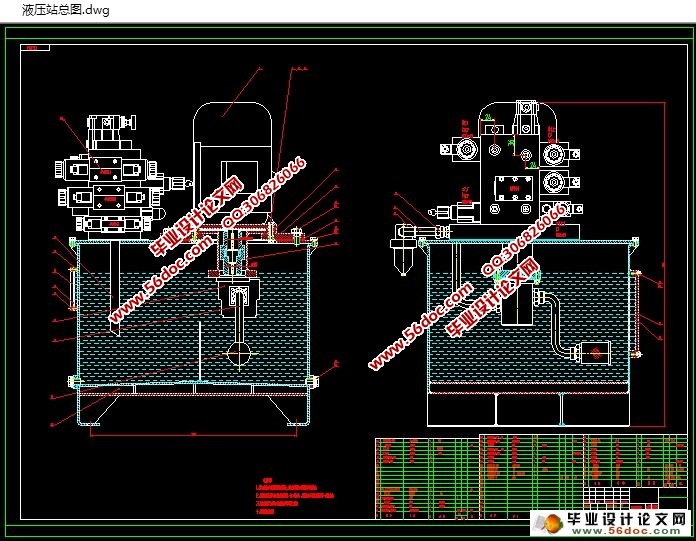
Task: Click the 液压站总图.dwg file title
Action: 66,10
